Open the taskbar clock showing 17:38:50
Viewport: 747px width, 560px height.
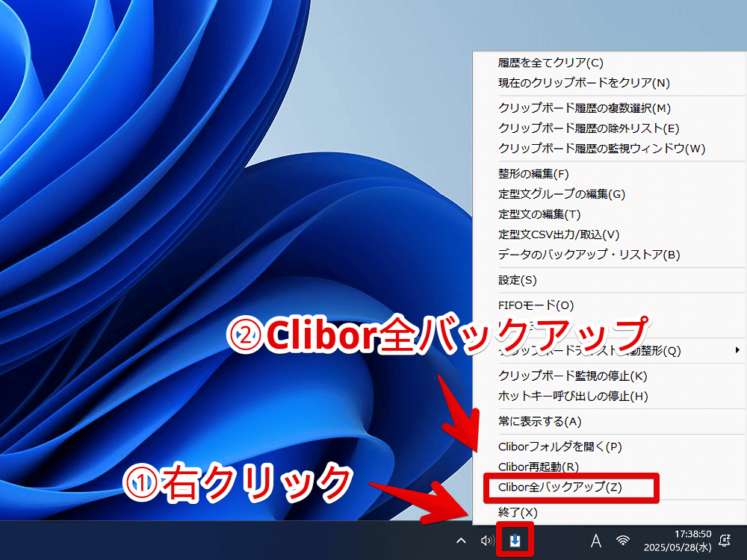coord(678,541)
